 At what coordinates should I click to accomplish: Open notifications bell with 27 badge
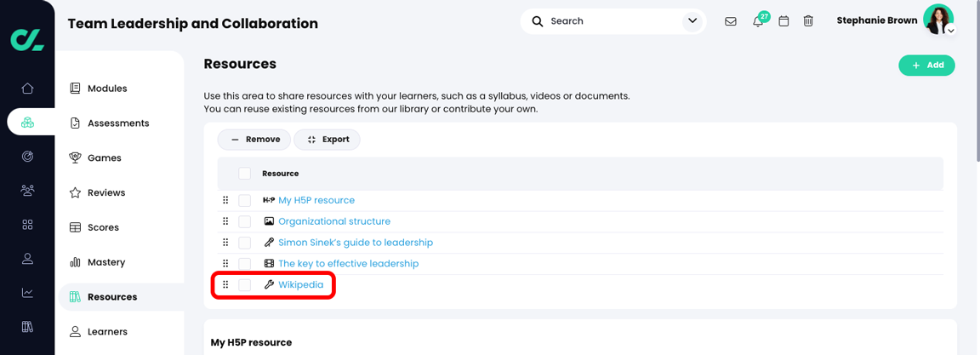coord(759,20)
